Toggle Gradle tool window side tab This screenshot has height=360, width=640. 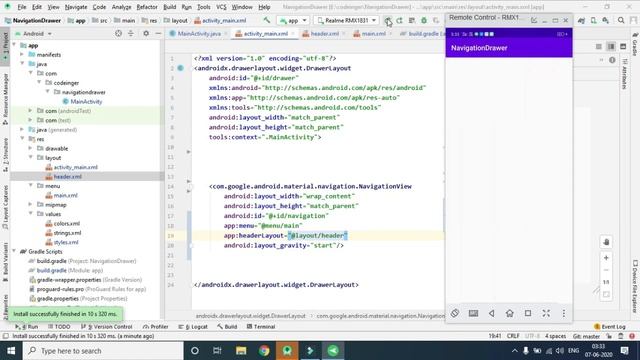coord(635,44)
